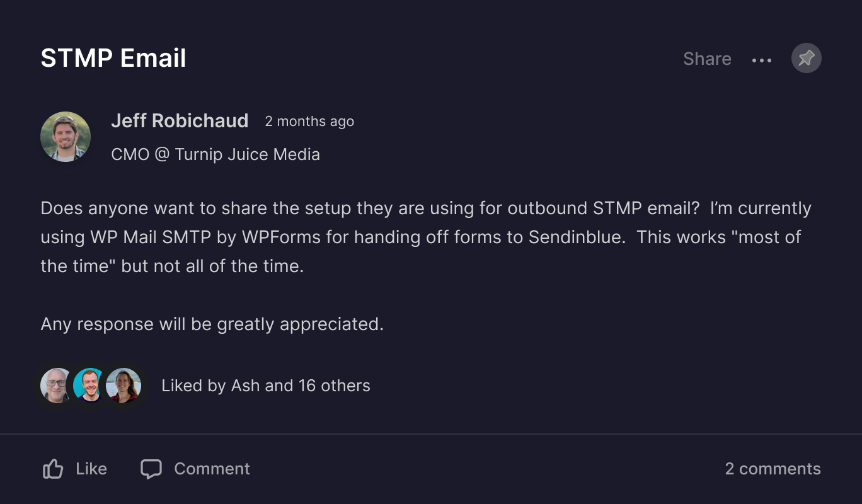Click the Comment button below the post

194,469
